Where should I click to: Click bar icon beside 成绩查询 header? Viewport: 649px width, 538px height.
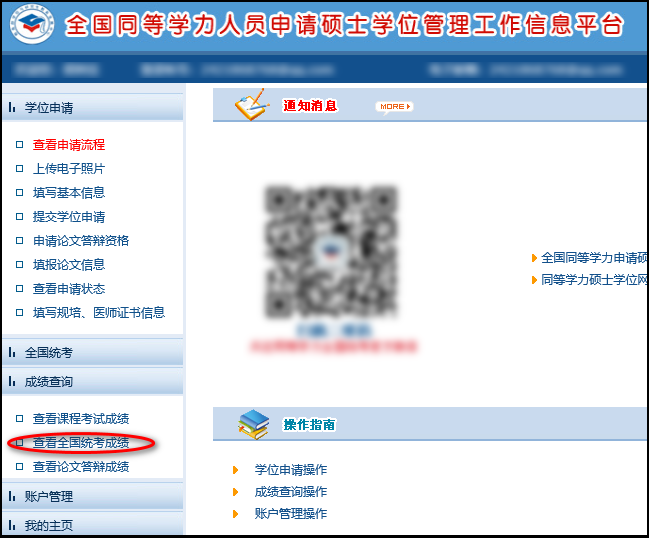coord(12,381)
